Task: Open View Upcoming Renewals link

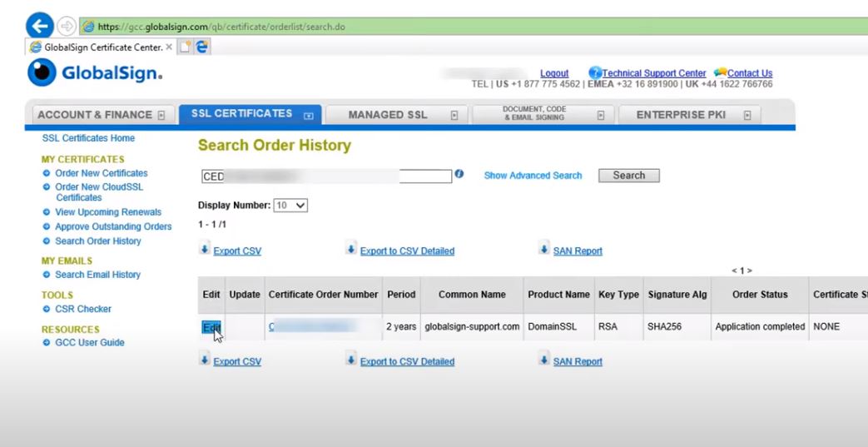Action: pos(108,212)
